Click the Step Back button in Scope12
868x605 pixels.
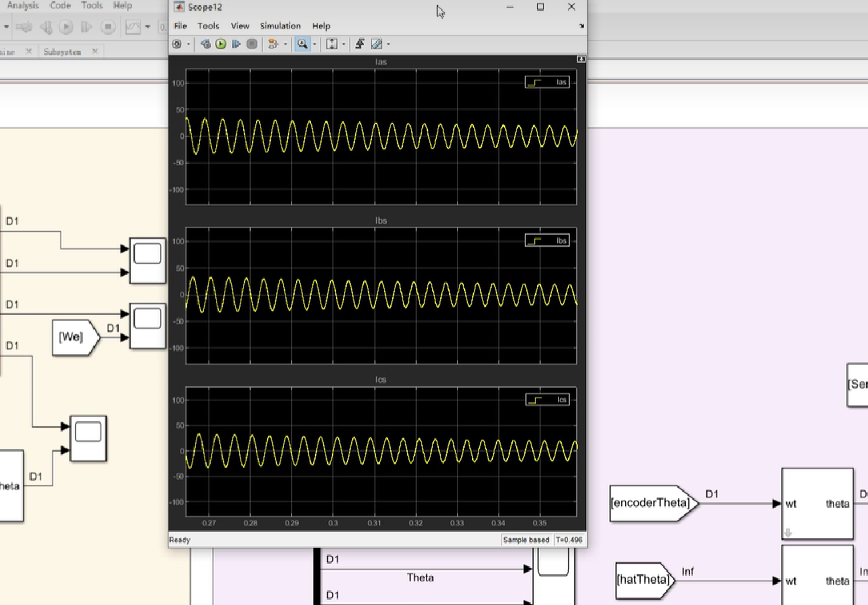[205, 44]
